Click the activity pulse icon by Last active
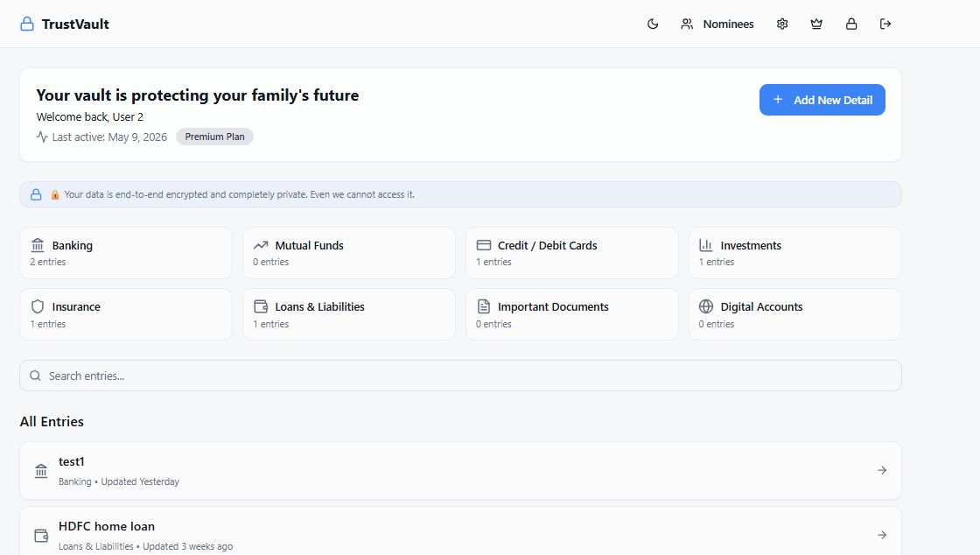Image resolution: width=980 pixels, height=555 pixels. coord(42,137)
